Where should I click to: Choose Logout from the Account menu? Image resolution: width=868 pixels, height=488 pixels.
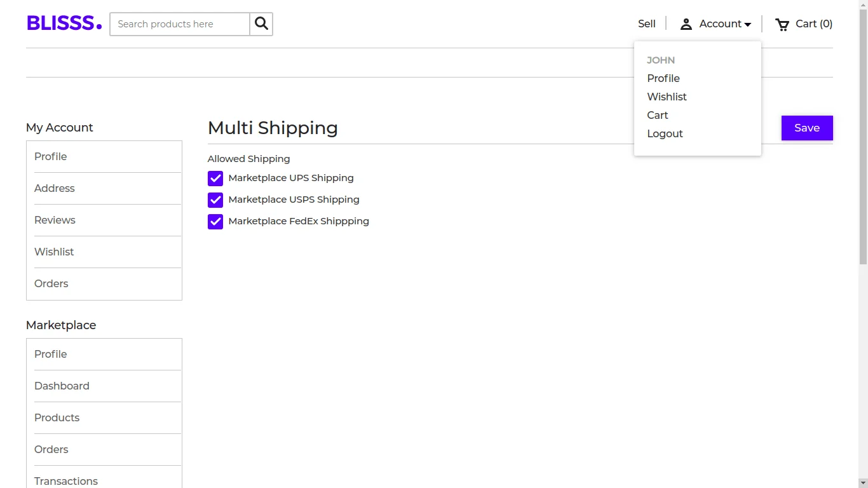click(665, 133)
